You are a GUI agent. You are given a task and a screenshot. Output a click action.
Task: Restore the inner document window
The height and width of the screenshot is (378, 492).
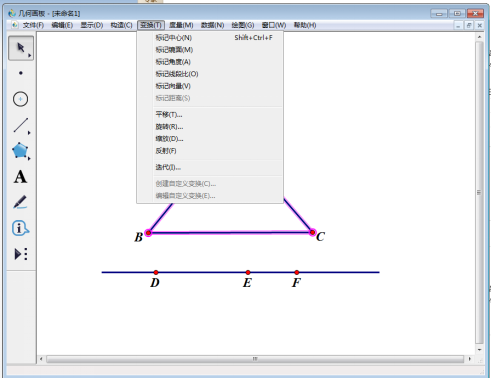469,25
